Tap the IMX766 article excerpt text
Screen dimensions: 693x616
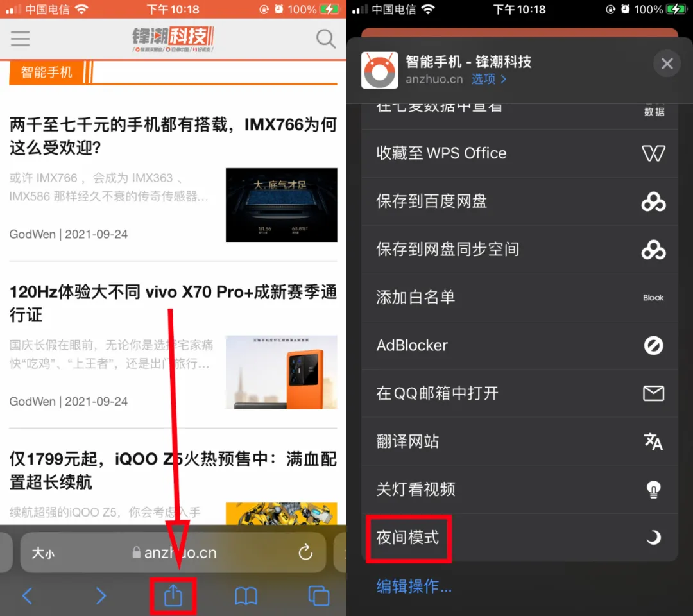pyautogui.click(x=108, y=187)
